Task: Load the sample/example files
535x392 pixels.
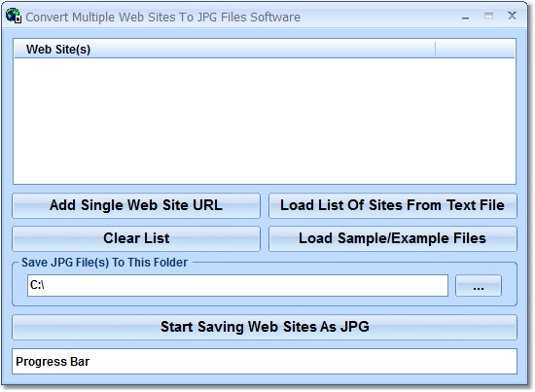Action: 393,239
